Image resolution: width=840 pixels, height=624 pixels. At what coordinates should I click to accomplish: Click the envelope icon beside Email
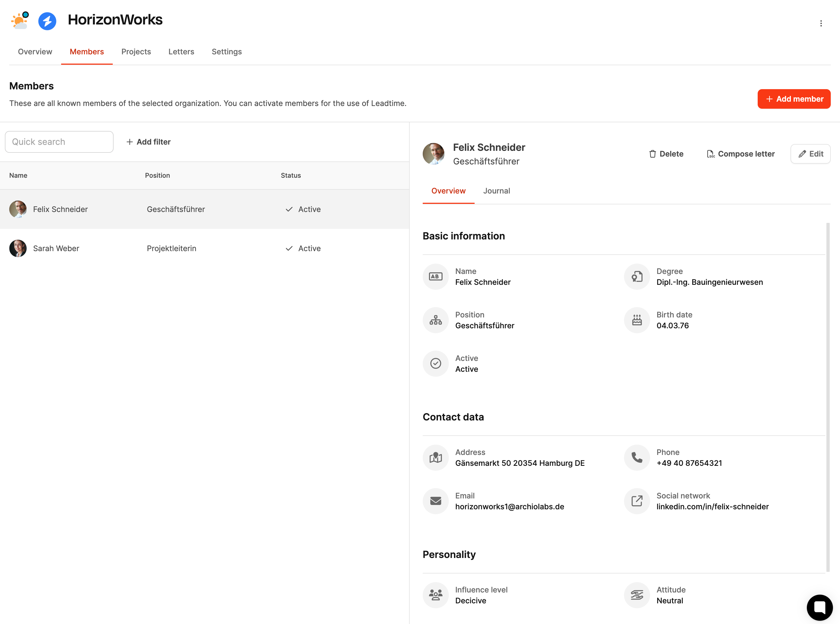pos(435,501)
